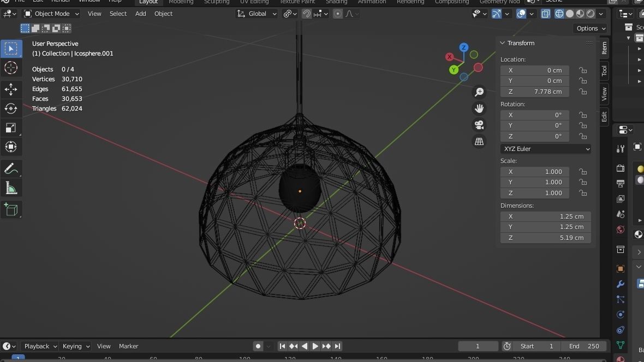This screenshot has width=644, height=362.
Task: Open the Output properties printer icon
Action: pos(621,184)
